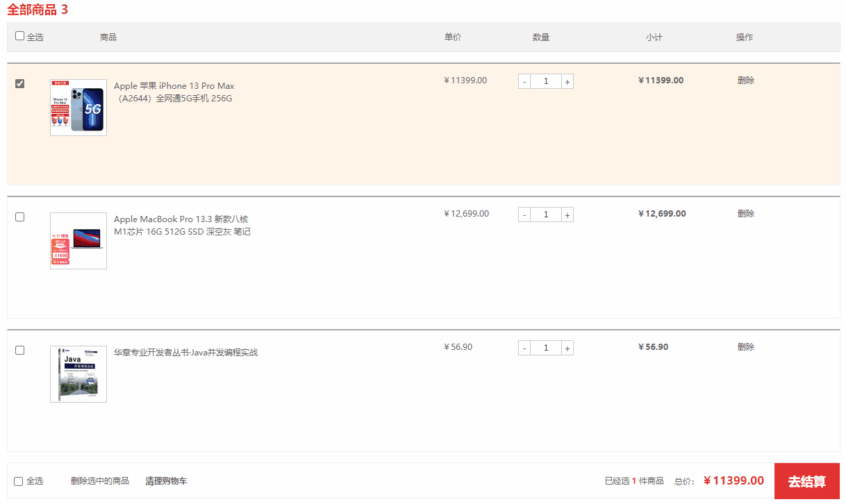Open the Apple 苹果 iPhone 13 Pro Max title

(174, 92)
